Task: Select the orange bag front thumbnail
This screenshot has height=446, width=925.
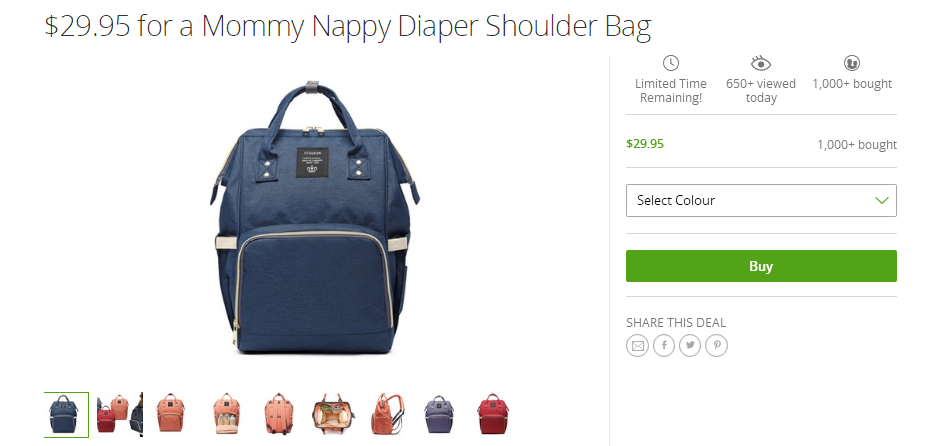Action: click(171, 415)
